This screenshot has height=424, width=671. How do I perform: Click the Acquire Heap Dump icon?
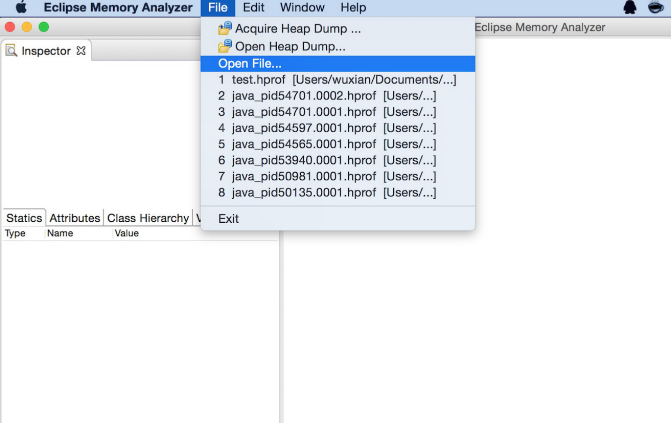(225, 28)
